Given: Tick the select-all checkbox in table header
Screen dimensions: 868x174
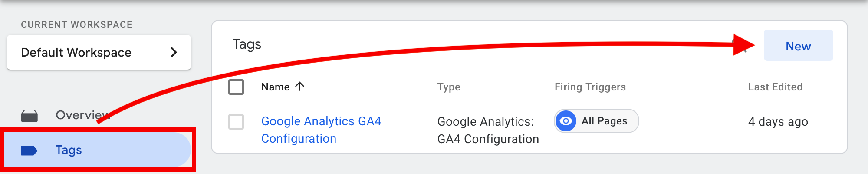Looking at the screenshot, I should coord(236,87).
